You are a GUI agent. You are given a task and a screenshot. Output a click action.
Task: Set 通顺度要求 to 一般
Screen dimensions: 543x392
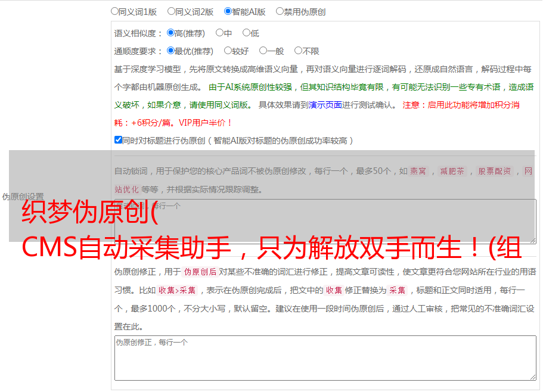[263, 51]
